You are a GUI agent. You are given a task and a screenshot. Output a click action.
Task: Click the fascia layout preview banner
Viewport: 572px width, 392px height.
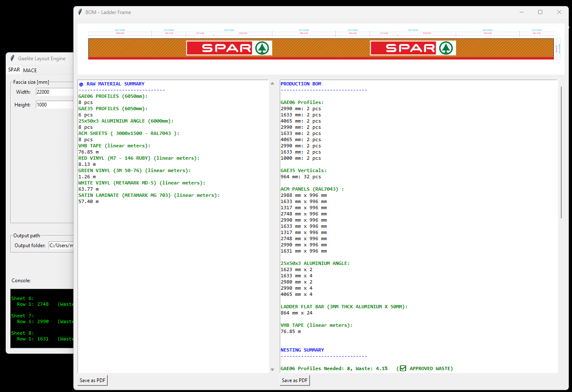click(321, 49)
